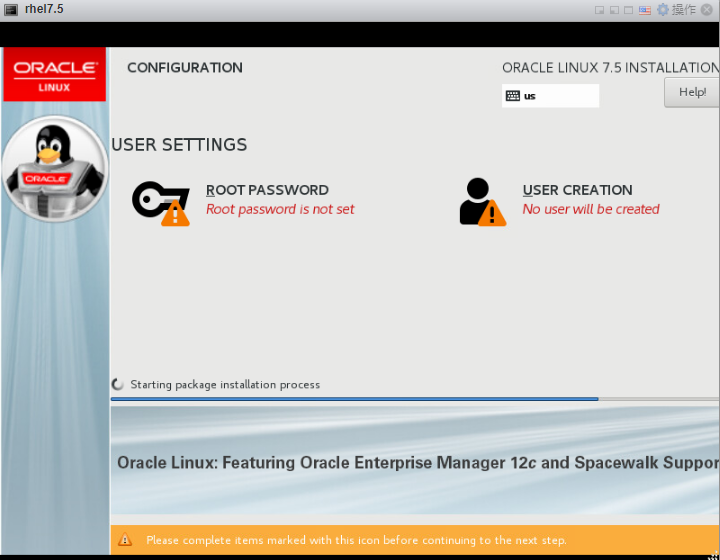Click the Oracle Linux logo

pos(54,74)
